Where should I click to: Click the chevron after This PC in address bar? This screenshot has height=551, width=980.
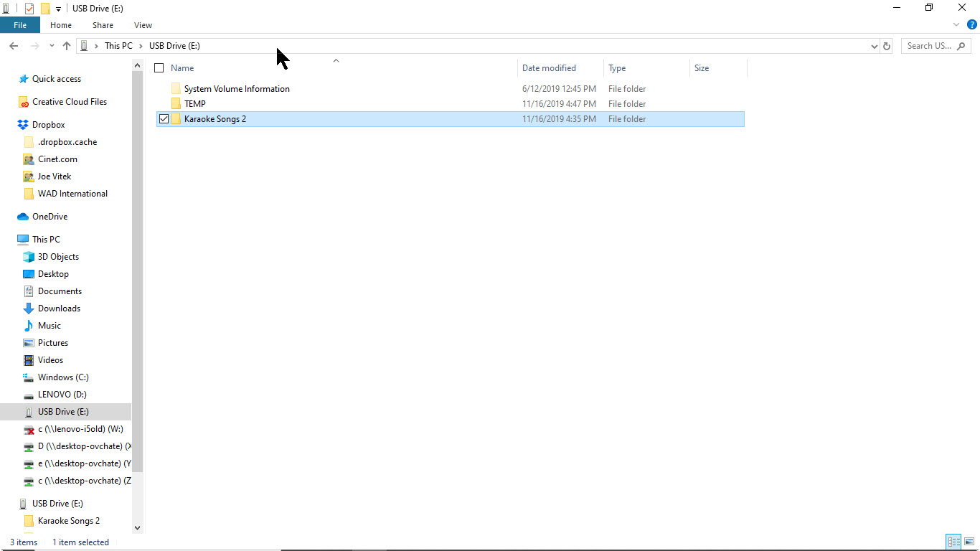[x=141, y=46]
